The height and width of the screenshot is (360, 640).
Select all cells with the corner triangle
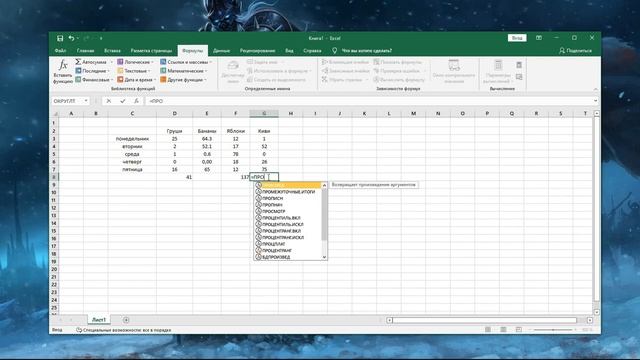56,113
